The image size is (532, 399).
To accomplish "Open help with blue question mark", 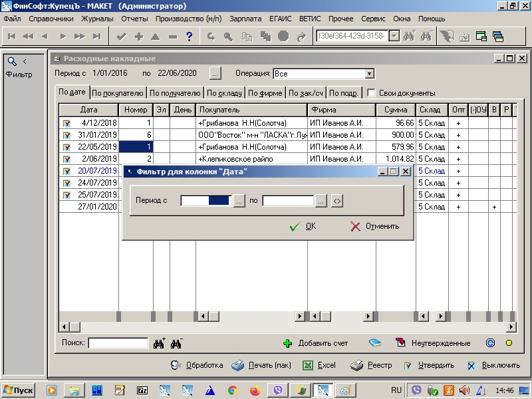I will (x=190, y=36).
